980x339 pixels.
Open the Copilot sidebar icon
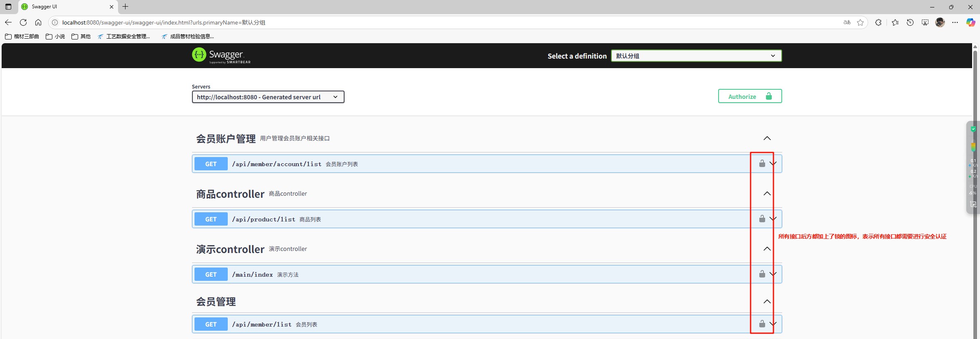pyautogui.click(x=970, y=22)
